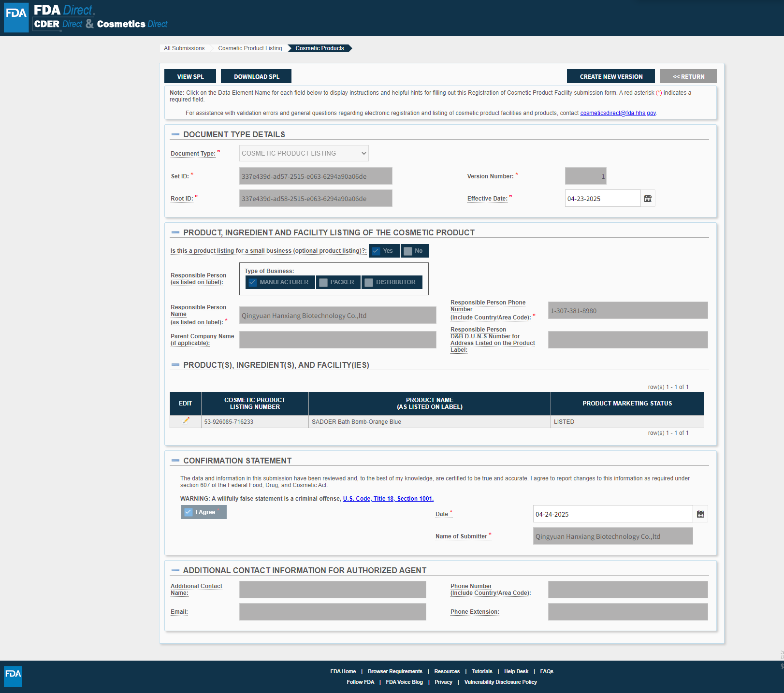Toggle the I Agree checkbox
This screenshot has height=693, width=784.
coord(189,512)
